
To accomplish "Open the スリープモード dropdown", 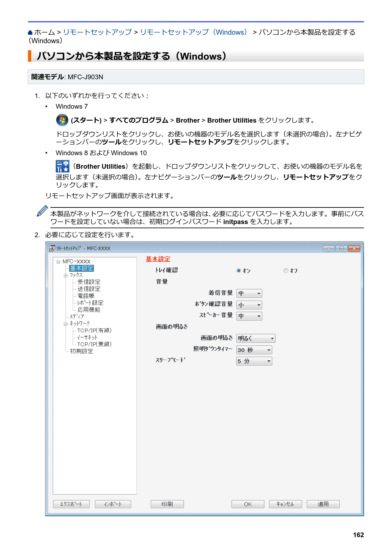I will tap(254, 361).
